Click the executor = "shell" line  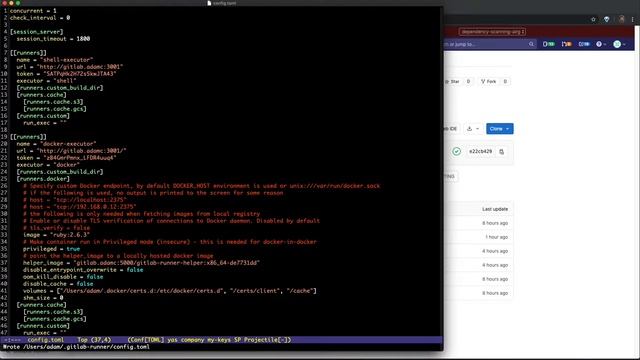point(47,81)
